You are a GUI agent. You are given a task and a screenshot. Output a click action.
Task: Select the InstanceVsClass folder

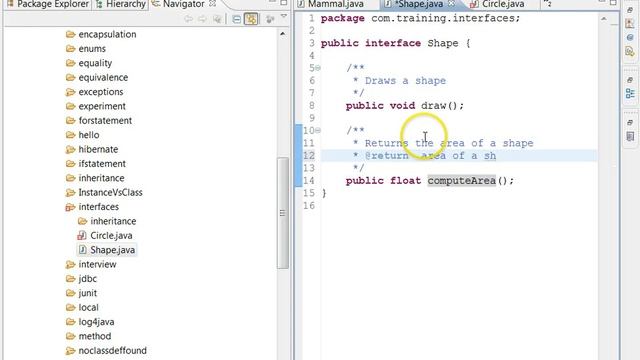click(110, 193)
